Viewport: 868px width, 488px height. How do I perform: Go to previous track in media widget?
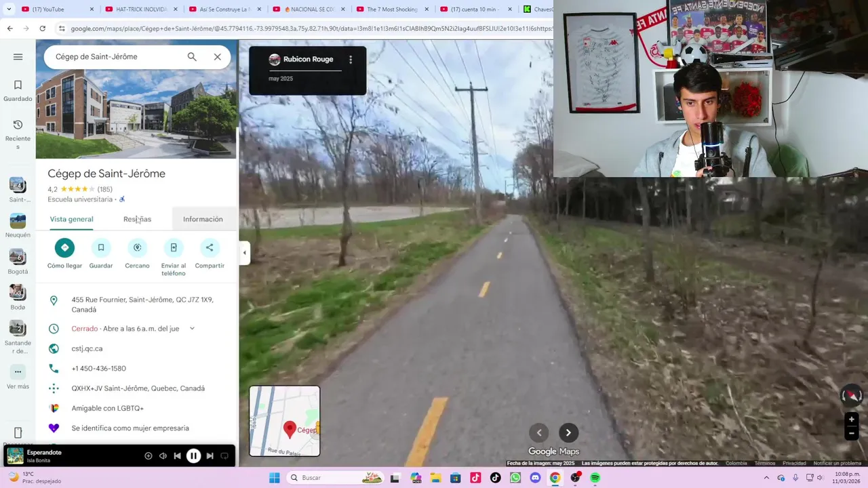click(x=177, y=456)
